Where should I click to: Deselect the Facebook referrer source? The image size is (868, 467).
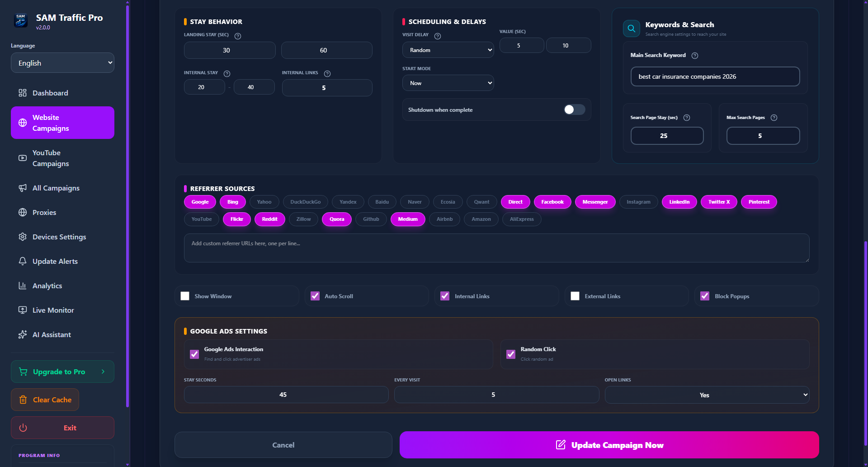coord(552,202)
